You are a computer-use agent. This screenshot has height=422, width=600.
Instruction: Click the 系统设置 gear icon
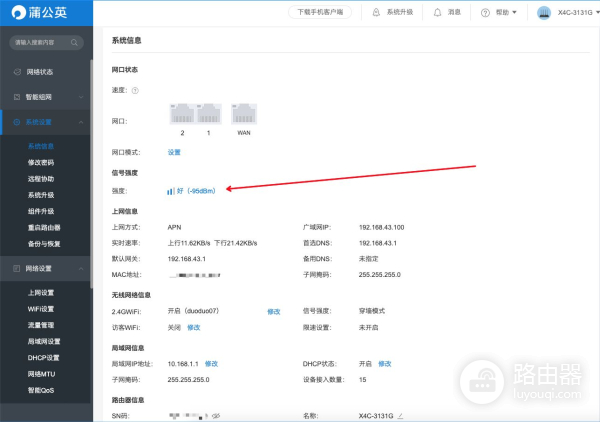[17, 122]
